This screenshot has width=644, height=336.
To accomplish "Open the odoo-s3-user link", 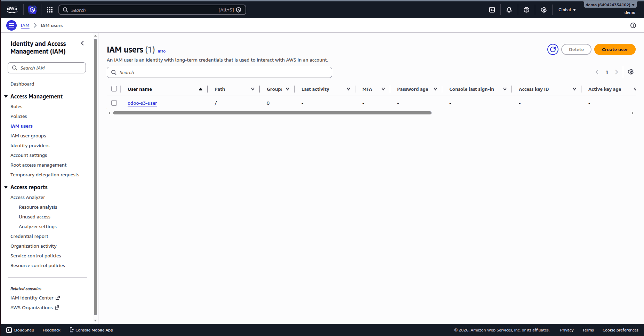I will (142, 103).
